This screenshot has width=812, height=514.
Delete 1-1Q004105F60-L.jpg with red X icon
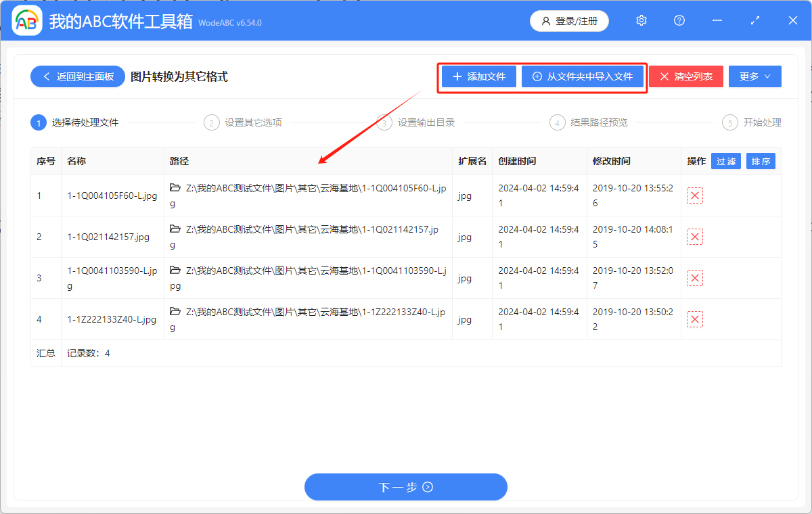(694, 195)
